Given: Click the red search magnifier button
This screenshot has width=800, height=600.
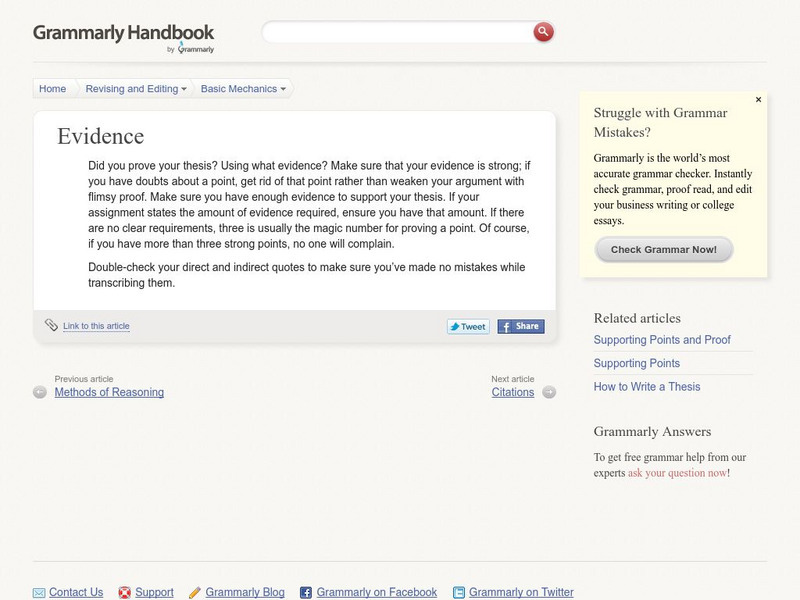Looking at the screenshot, I should pos(543,32).
